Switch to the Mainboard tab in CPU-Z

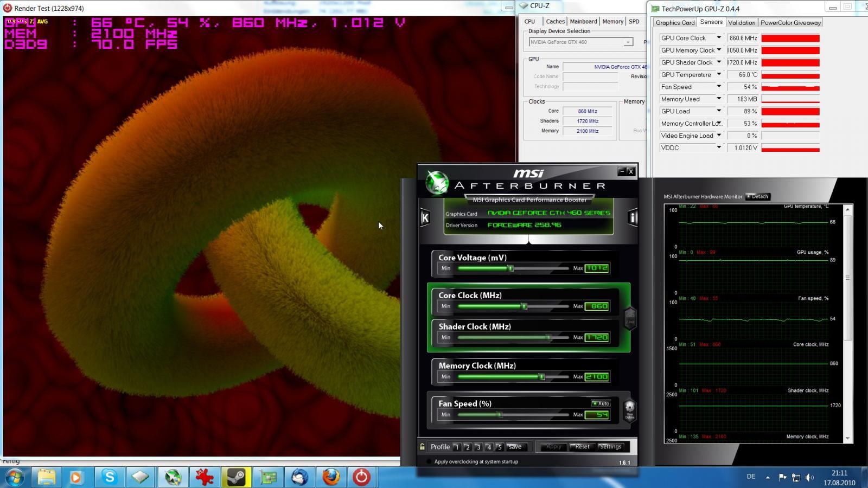coord(583,22)
